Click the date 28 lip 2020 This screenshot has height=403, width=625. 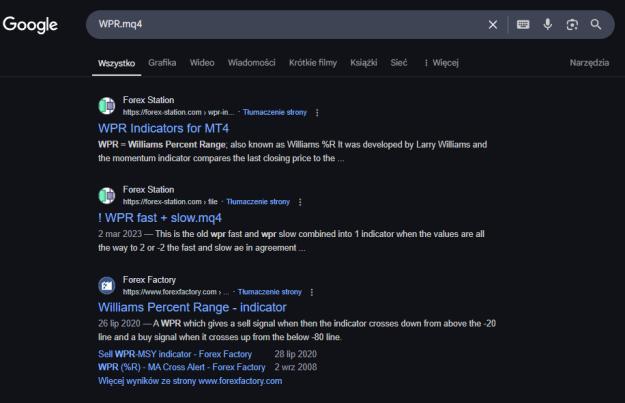click(x=295, y=354)
